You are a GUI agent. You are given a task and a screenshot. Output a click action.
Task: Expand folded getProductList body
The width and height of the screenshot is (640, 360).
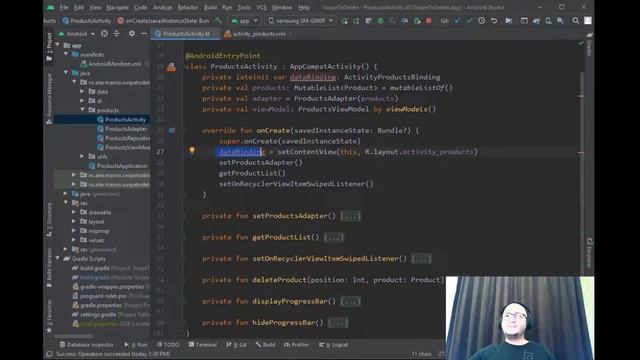point(333,237)
